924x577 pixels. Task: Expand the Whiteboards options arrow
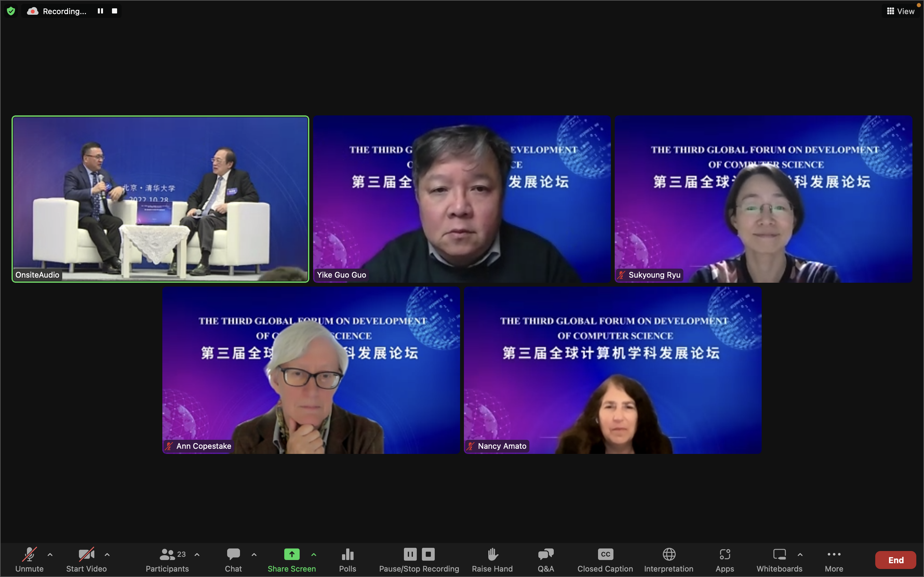point(800,555)
